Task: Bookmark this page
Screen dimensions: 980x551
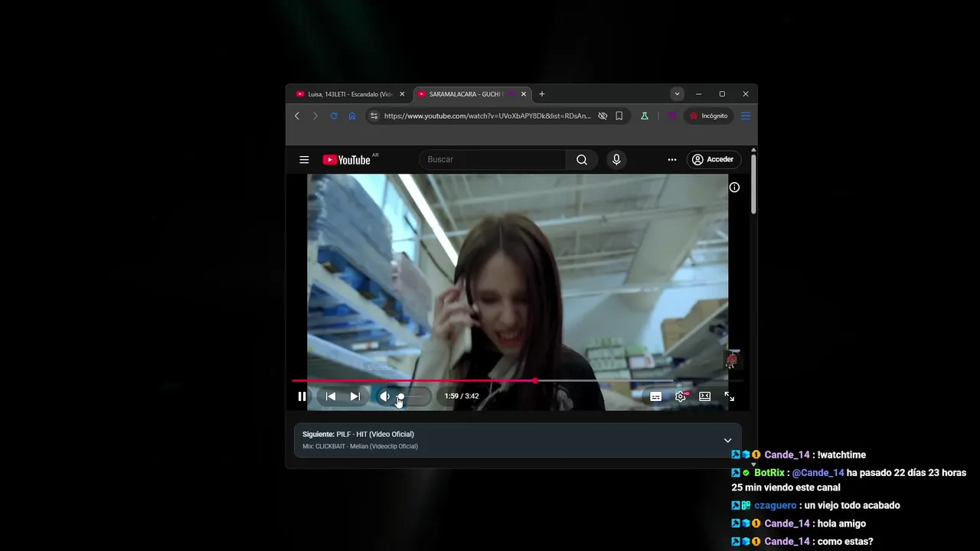Action: click(x=619, y=116)
